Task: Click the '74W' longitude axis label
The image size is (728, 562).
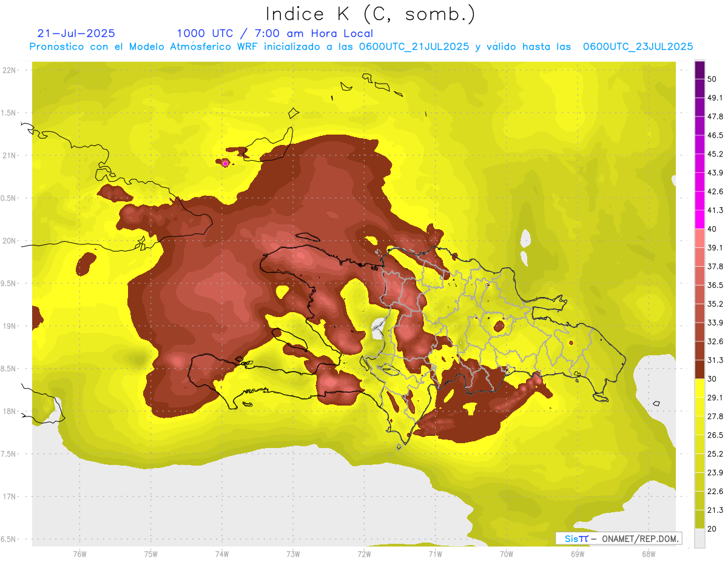Action: (x=222, y=554)
